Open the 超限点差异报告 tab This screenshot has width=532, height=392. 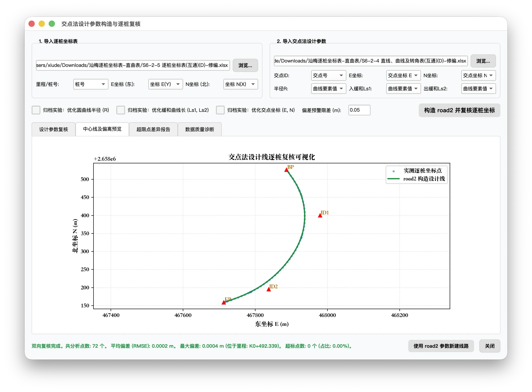[x=153, y=129]
